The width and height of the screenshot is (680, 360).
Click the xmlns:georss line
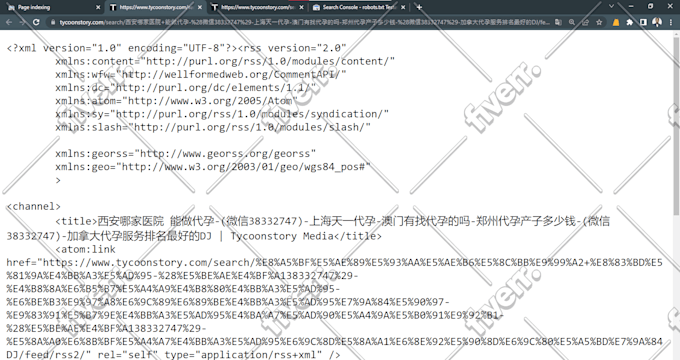pyautogui.click(x=186, y=154)
